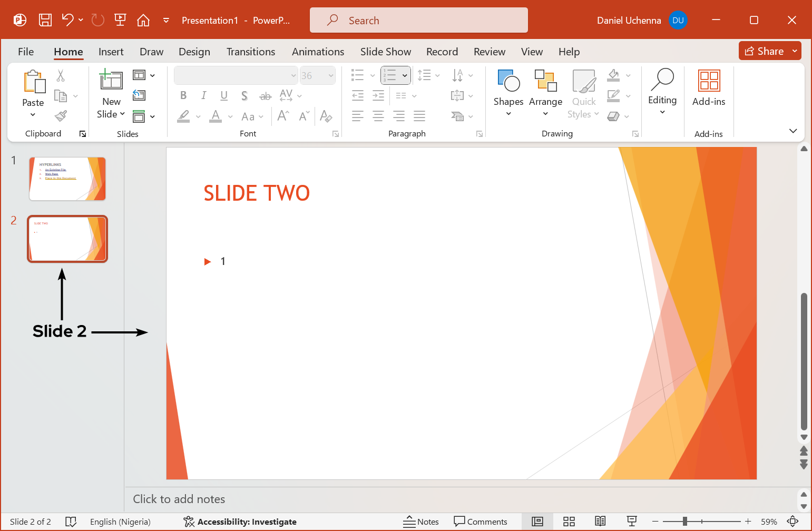Select slide 1 thumbnail
The width and height of the screenshot is (812, 531).
[67, 179]
